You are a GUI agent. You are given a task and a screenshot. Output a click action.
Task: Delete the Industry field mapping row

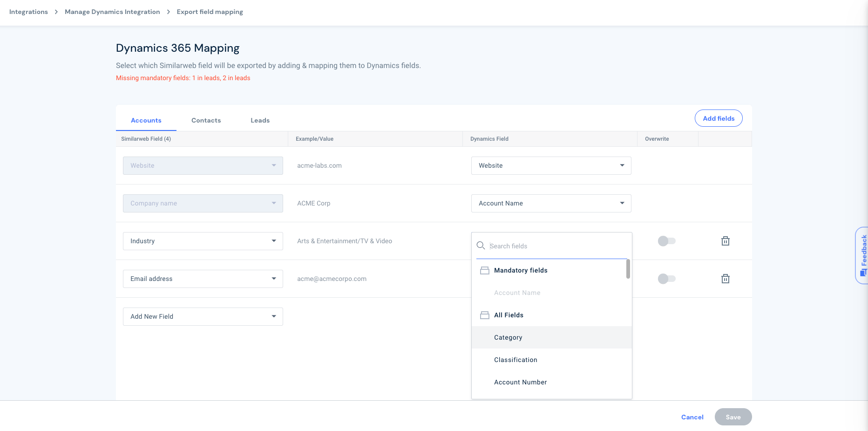[725, 241]
